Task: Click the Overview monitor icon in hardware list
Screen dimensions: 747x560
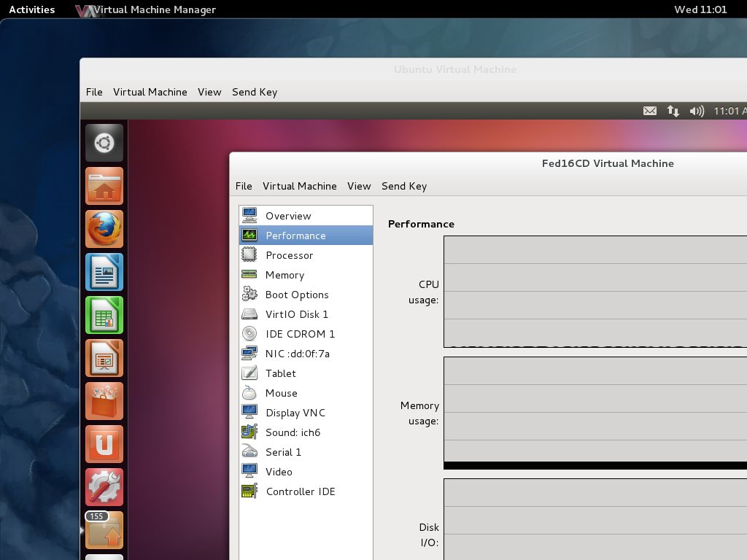Action: tap(249, 215)
